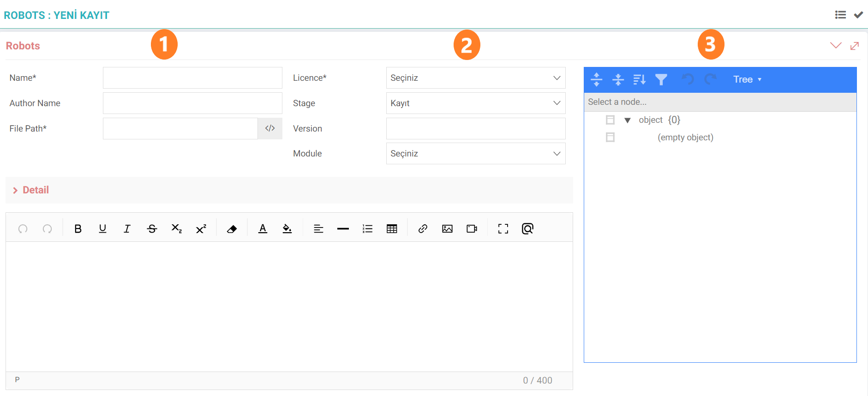Click the save checkmark in the header
The image size is (868, 396).
coord(858,15)
